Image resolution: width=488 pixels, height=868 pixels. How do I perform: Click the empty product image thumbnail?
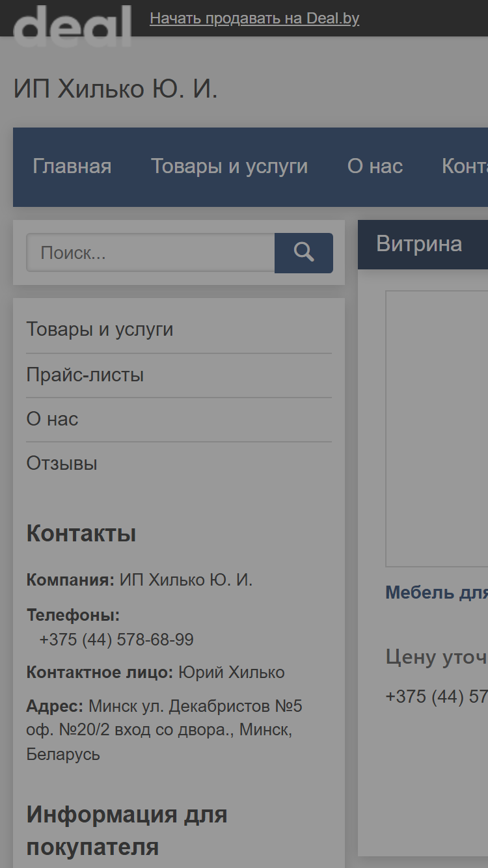pos(437,428)
